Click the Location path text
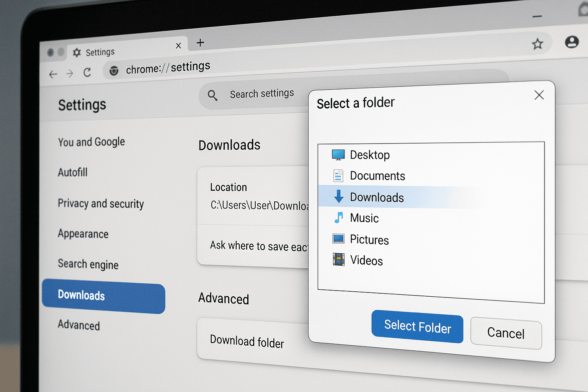Viewport: 588px width, 392px height. pyautogui.click(x=259, y=206)
